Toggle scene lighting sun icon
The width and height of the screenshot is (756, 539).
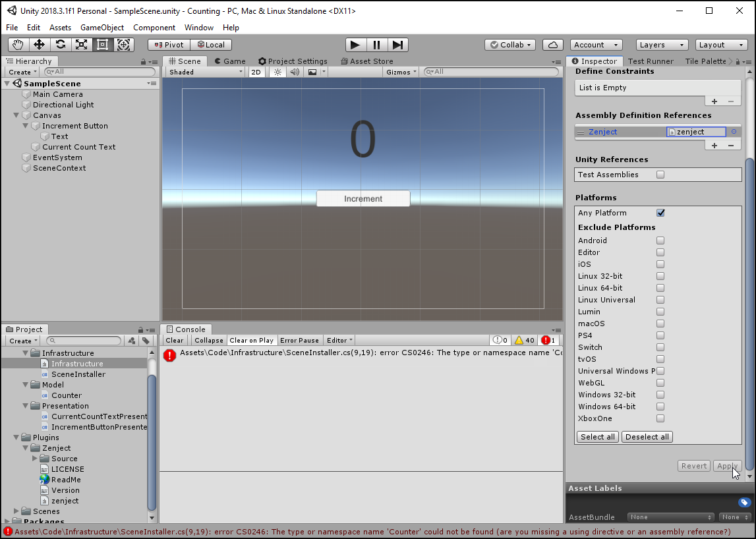point(277,72)
